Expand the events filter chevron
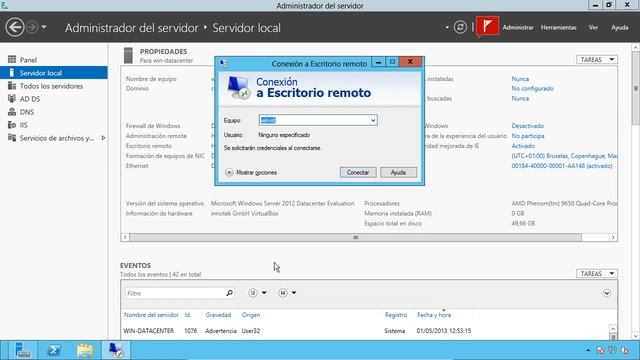 (x=607, y=293)
